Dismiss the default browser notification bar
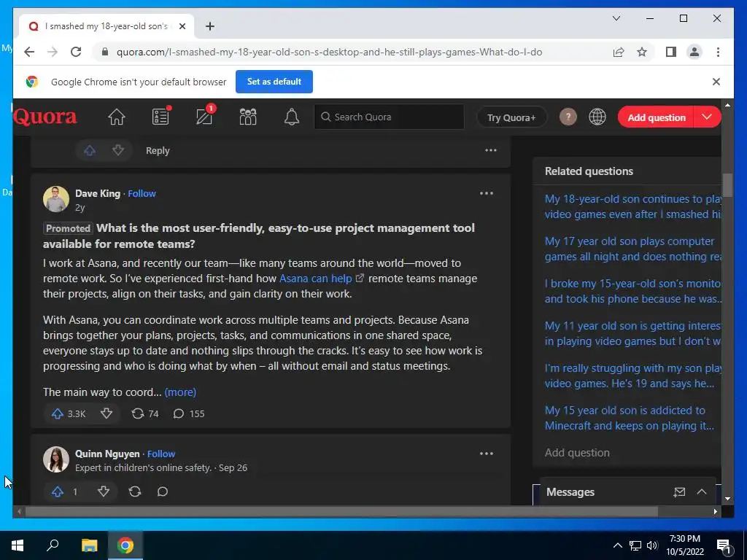Image resolution: width=747 pixels, height=560 pixels. pyautogui.click(x=716, y=82)
